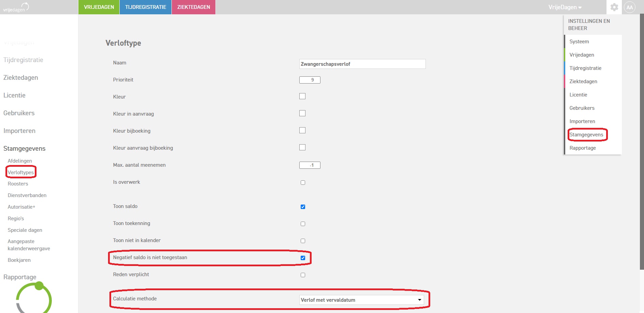Expand the VrijeDagen account dropdown
Screen dimensions: 644x313
click(565, 7)
